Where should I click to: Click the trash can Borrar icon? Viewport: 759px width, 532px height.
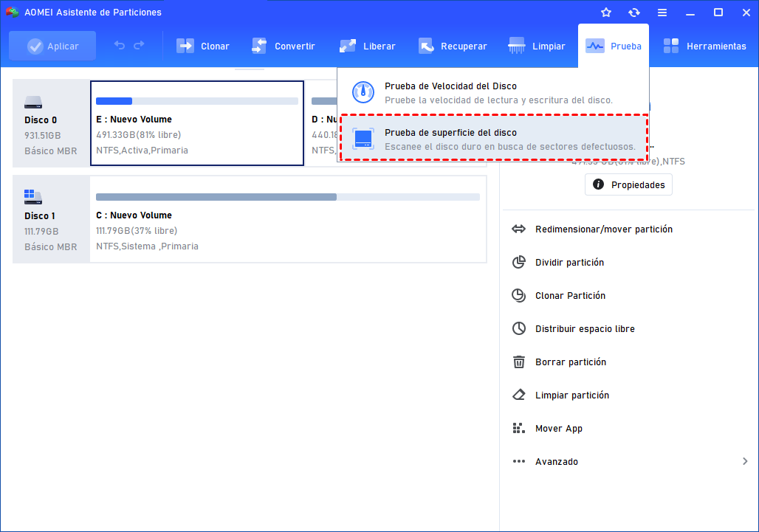pyautogui.click(x=519, y=362)
